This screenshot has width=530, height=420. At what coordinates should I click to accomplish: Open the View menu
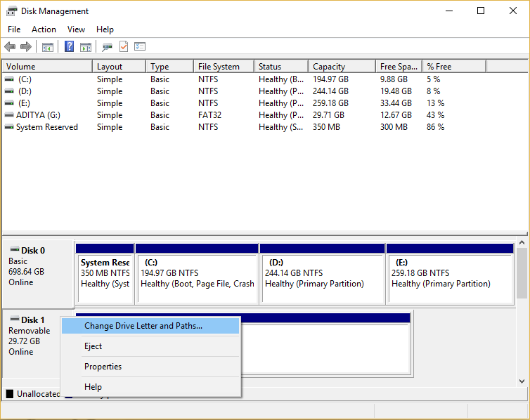pyautogui.click(x=76, y=29)
